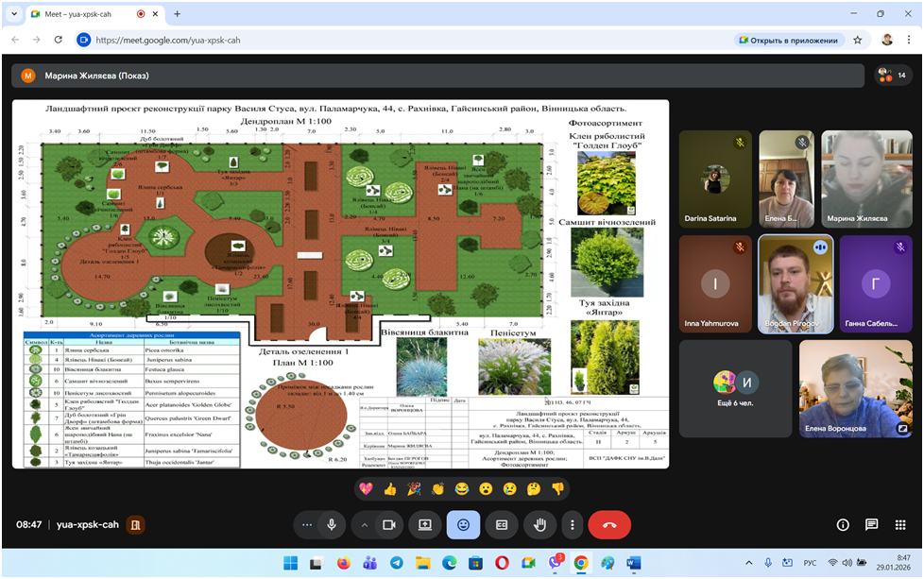Viewport: 924px width, 579px height.
Task: Open more options three-dot menu in call bar
Action: point(572,524)
